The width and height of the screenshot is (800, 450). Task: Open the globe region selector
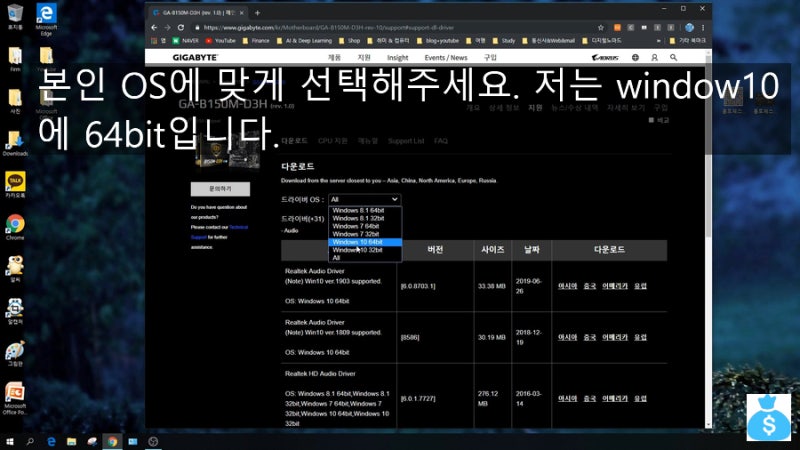coord(635,58)
